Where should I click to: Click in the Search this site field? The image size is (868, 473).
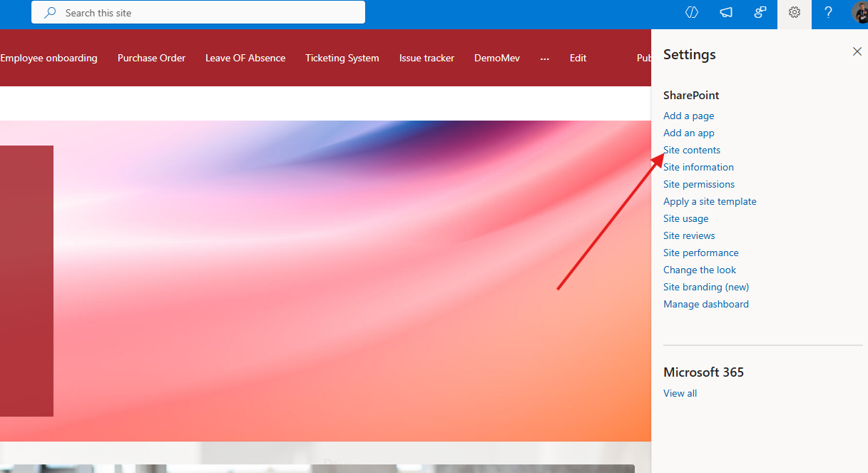point(207,13)
